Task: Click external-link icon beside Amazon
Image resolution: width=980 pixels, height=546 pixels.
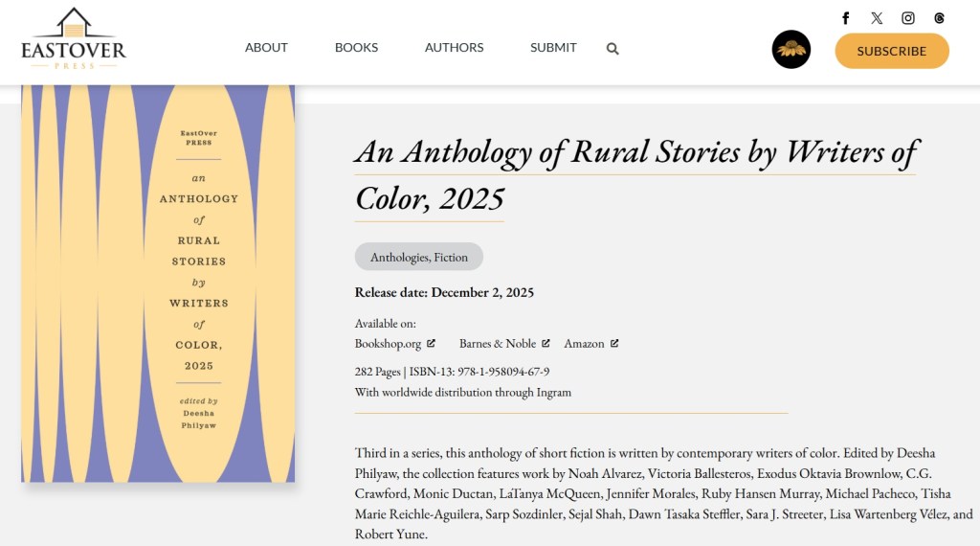Action: coord(614,343)
